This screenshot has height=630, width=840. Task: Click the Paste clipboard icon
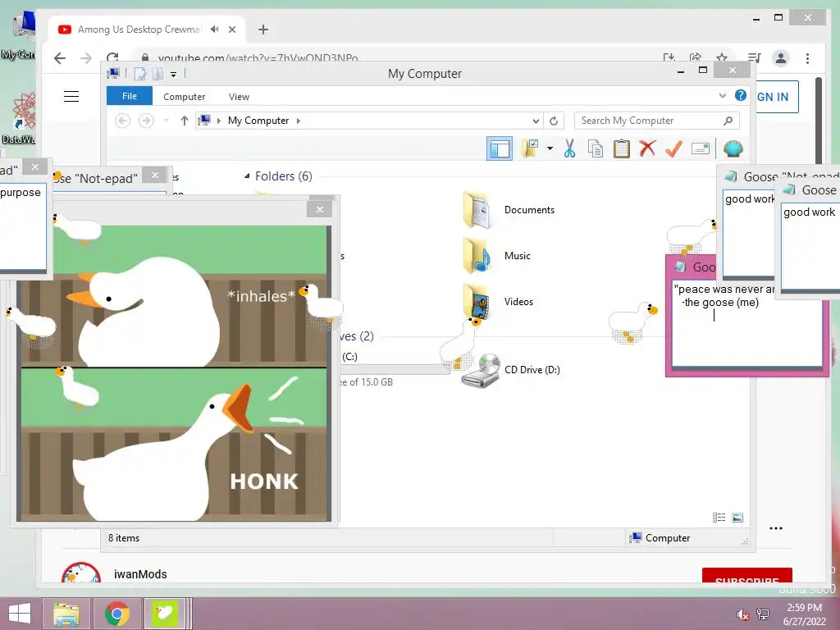pos(622,148)
